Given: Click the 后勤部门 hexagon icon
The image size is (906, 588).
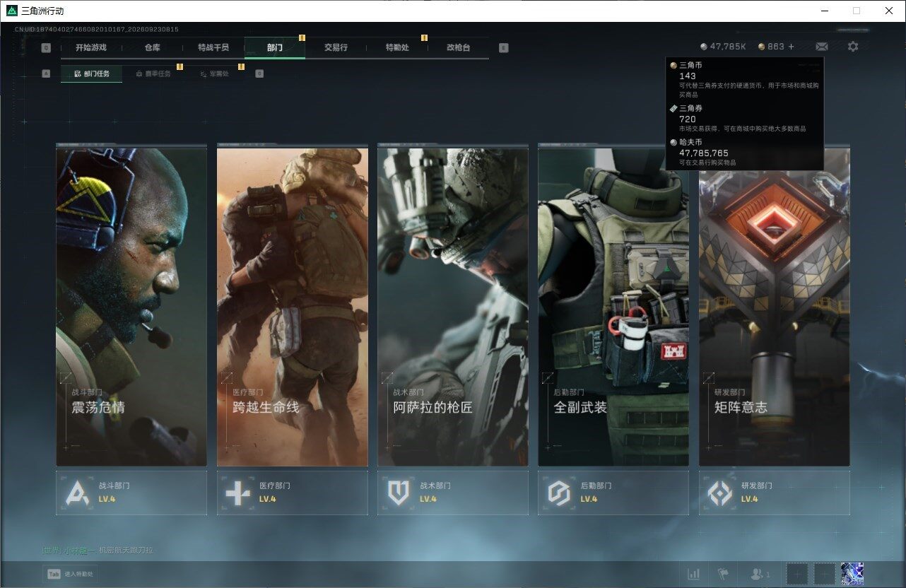Looking at the screenshot, I should (x=559, y=493).
